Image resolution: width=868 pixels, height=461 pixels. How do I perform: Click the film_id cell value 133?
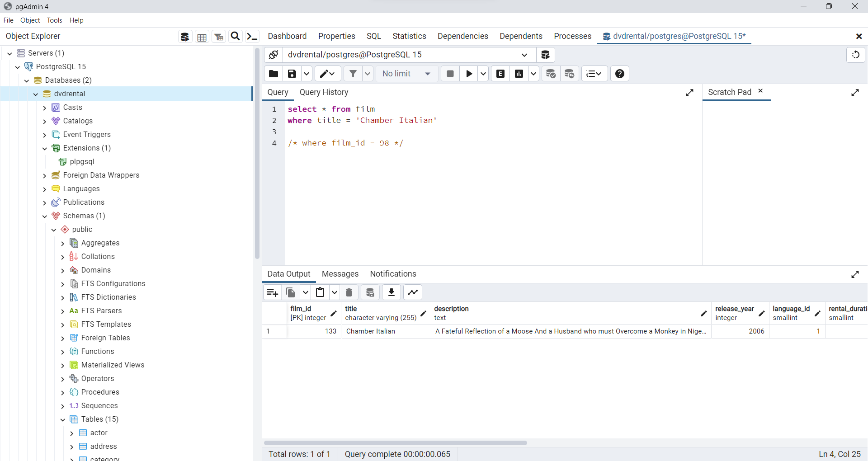click(314, 331)
